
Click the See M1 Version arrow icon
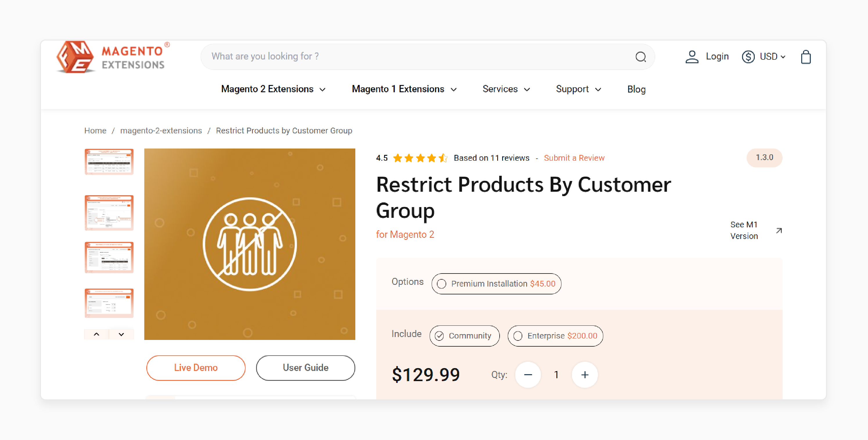pos(779,231)
